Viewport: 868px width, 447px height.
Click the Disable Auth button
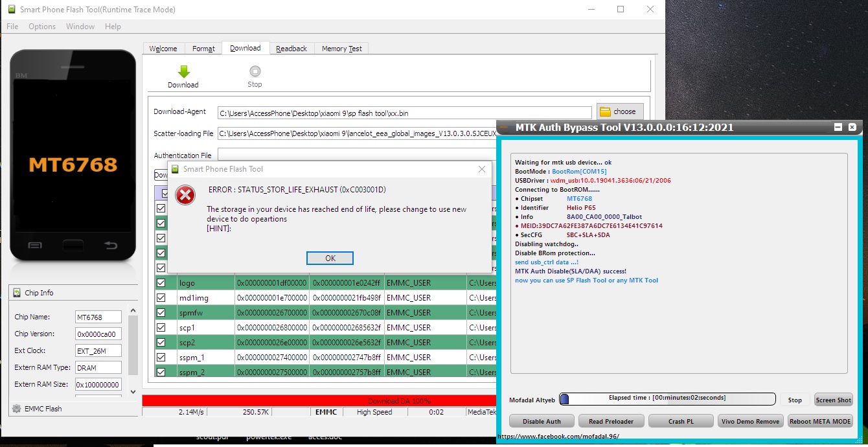(x=542, y=421)
